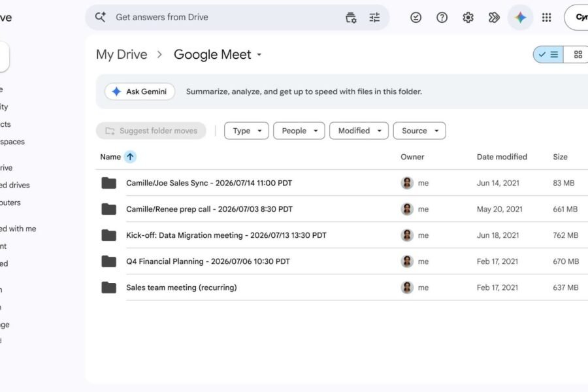588x392 pixels.
Task: Reverse sort direction arrow beside Name
Action: click(130, 157)
